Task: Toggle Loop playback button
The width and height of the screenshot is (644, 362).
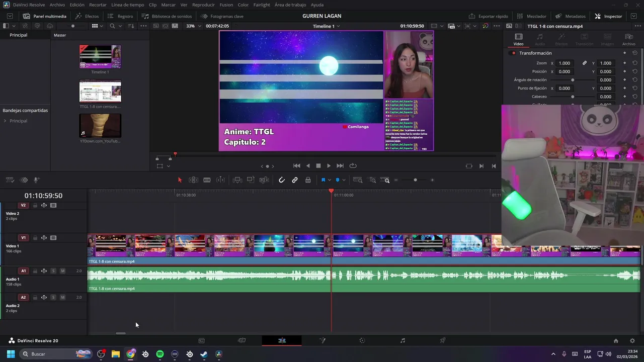Action: [x=353, y=166]
